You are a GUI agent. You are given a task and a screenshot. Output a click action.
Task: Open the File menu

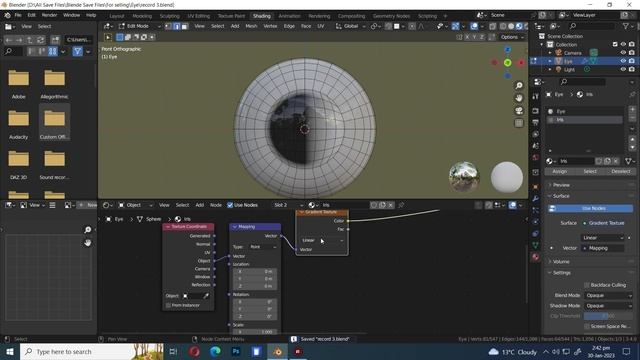(x=18, y=15)
